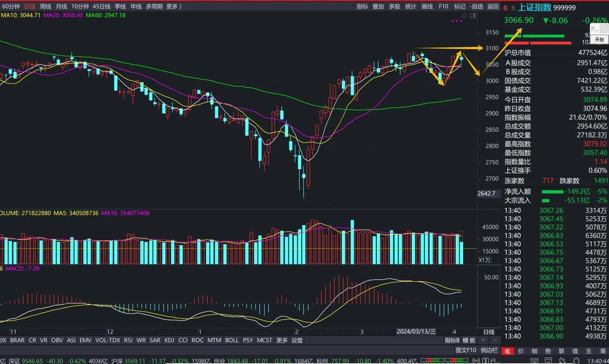Switch to the 45日线 period
The width and height of the screenshot is (609, 364).
101,6
